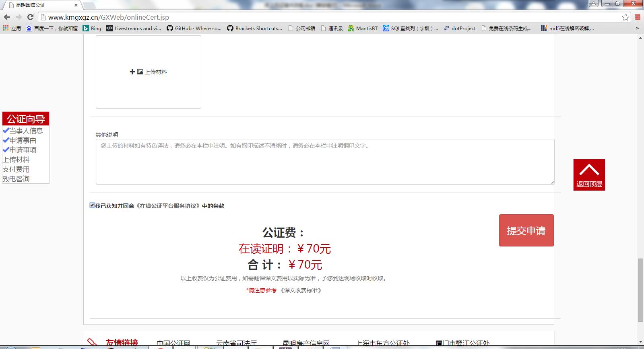Open the 译文收费标准 link
Viewport: 644px width, 349px height.
[301, 290]
